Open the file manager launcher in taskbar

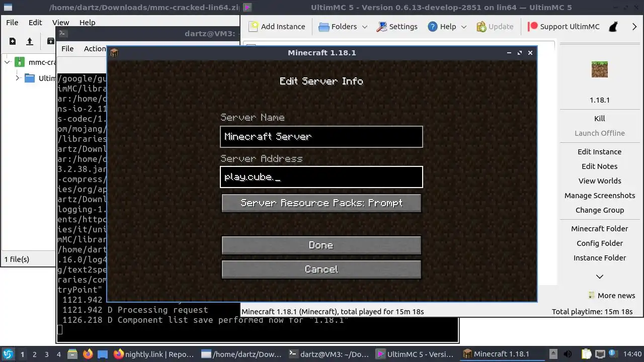tap(72, 354)
